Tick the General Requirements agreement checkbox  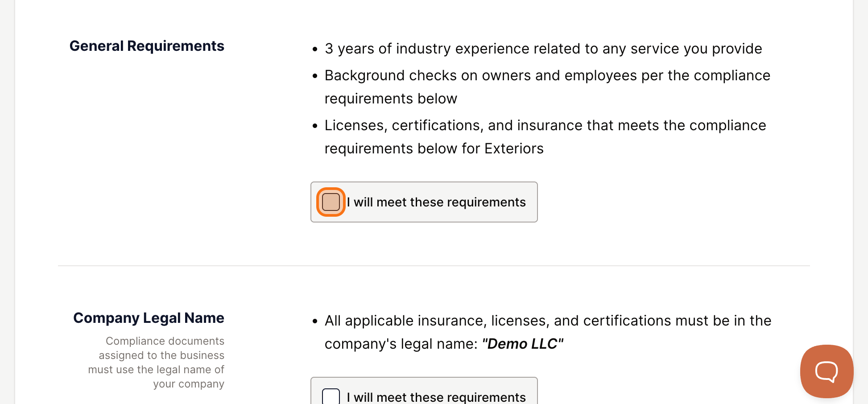(x=331, y=202)
